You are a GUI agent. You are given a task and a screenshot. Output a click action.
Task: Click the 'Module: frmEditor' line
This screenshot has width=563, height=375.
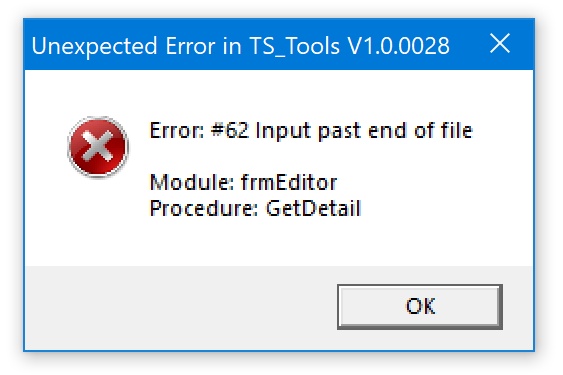(243, 182)
